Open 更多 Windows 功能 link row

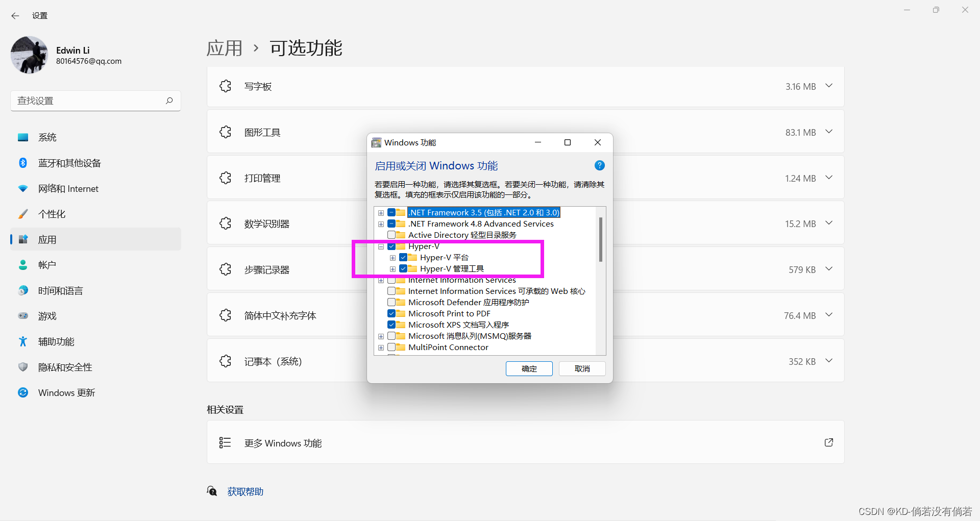point(525,442)
